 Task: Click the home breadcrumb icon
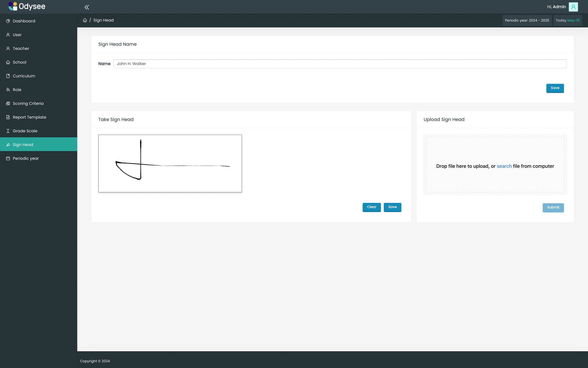pos(85,20)
